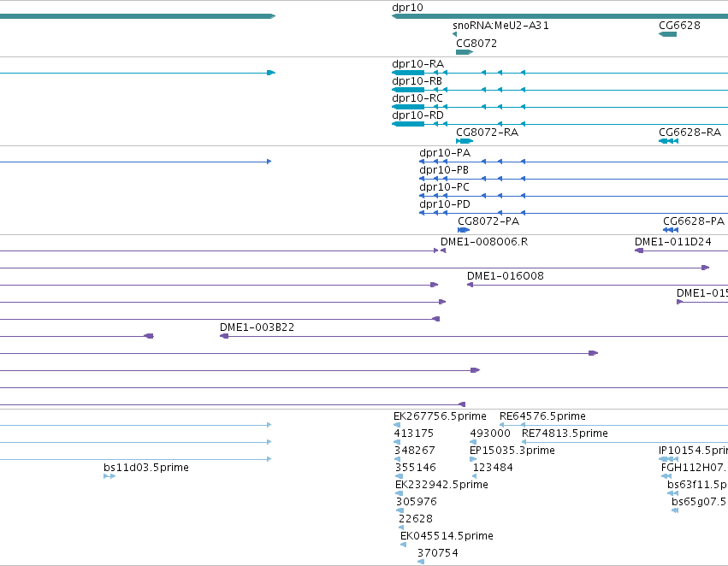The width and height of the screenshot is (728, 566).
Task: Select the 348267 feature label
Action: coord(415,451)
